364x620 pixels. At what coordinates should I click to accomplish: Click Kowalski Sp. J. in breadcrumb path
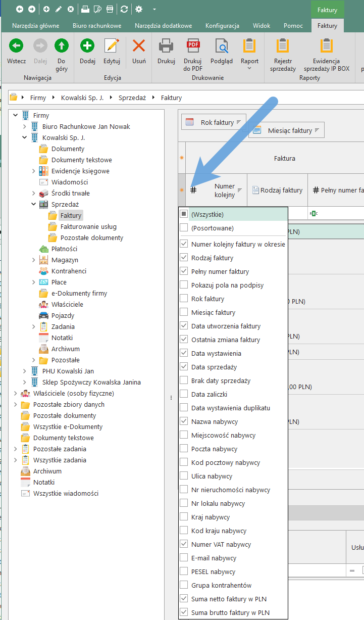coord(82,98)
